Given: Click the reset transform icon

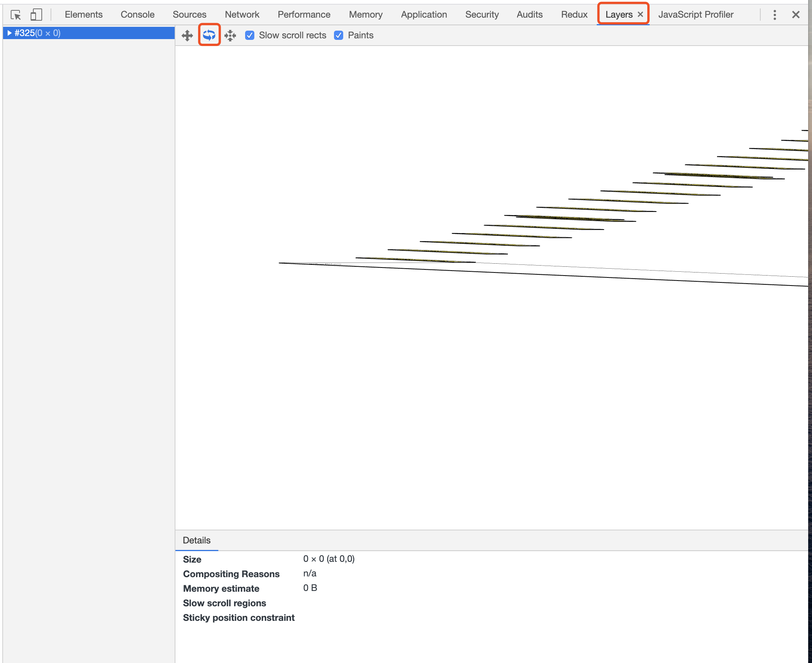Looking at the screenshot, I should [x=230, y=35].
